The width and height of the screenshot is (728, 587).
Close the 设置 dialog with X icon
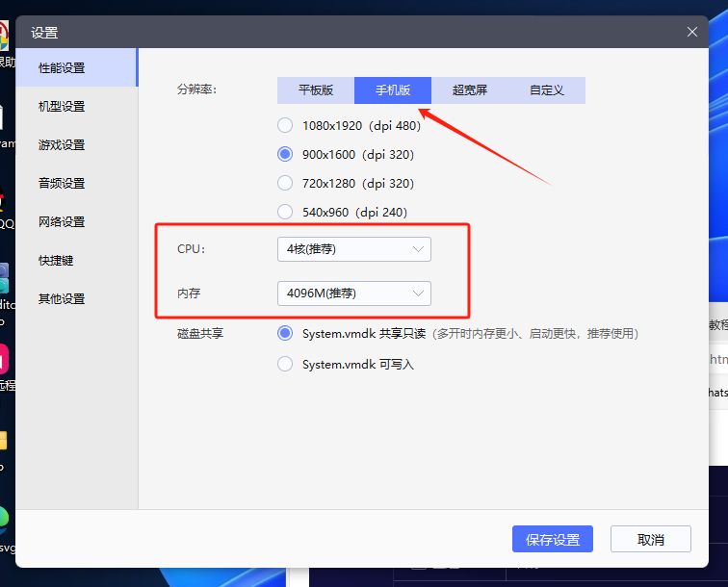(691, 32)
